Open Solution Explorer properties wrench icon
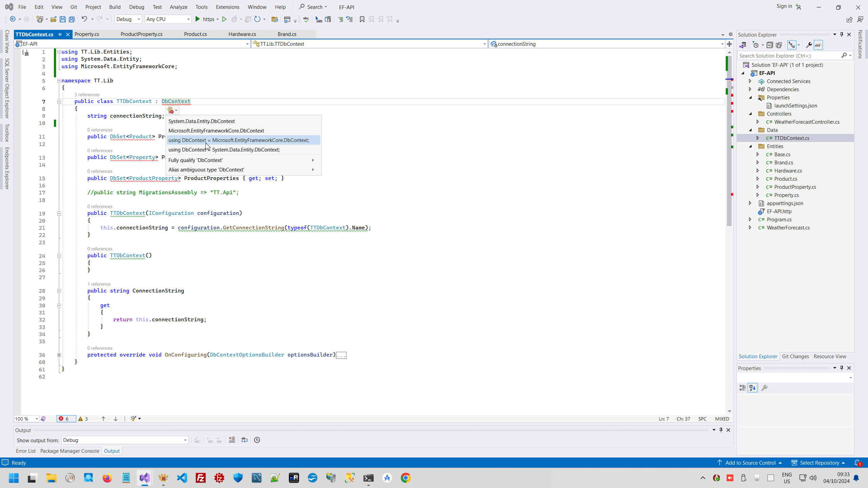The image size is (868, 488). [809, 45]
